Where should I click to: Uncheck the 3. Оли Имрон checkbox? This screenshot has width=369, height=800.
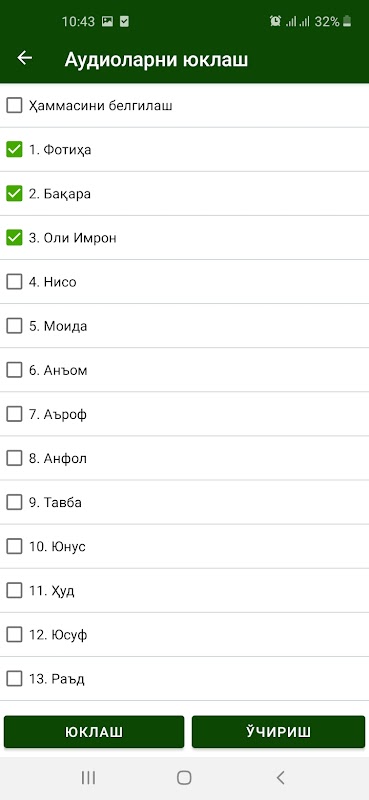[x=14, y=238]
